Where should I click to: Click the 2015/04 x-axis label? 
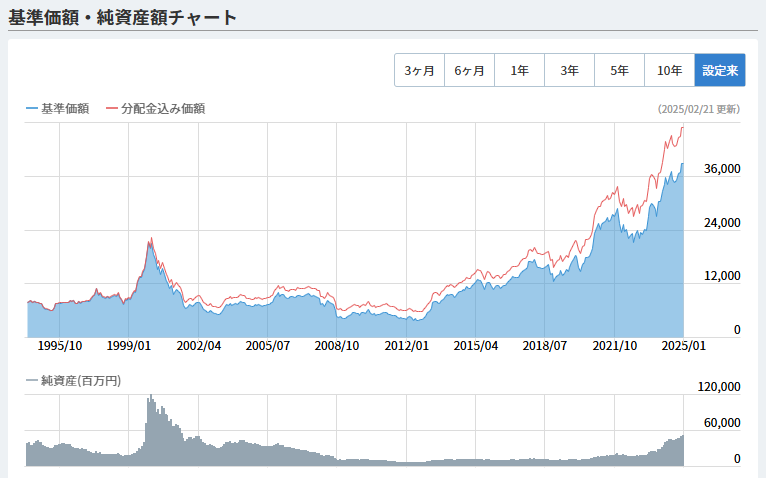click(475, 346)
